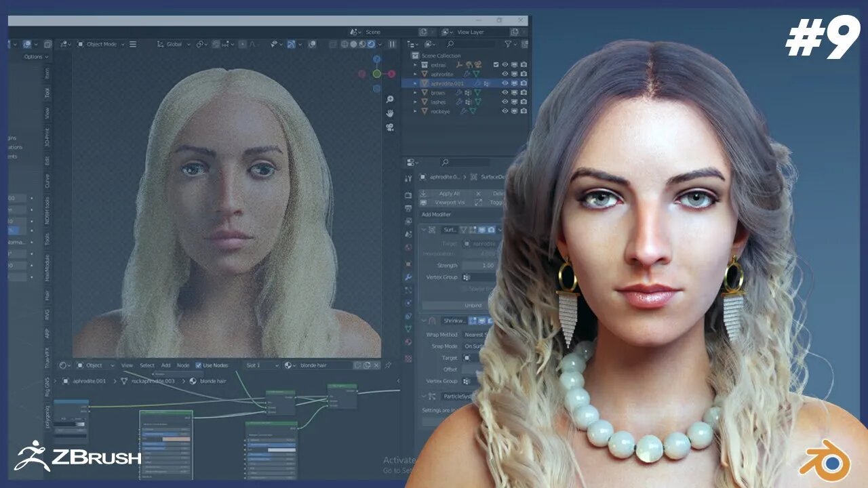This screenshot has width=868, height=488.
Task: Toggle proportional editing icon in header
Action: 243,44
